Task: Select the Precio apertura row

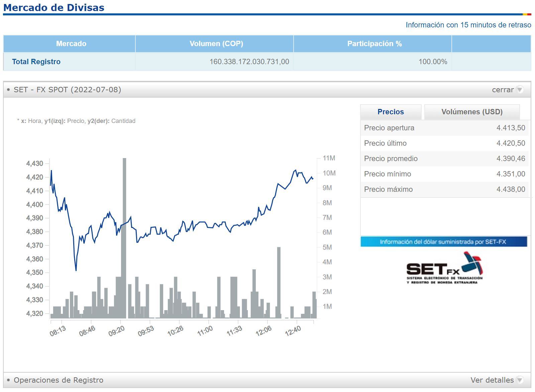Action: 444,128
